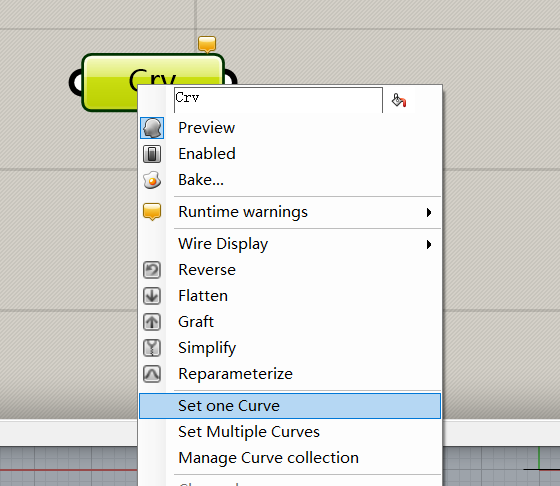Image resolution: width=560 pixels, height=486 pixels.
Task: Click the Crv name text field
Action: [x=278, y=100]
